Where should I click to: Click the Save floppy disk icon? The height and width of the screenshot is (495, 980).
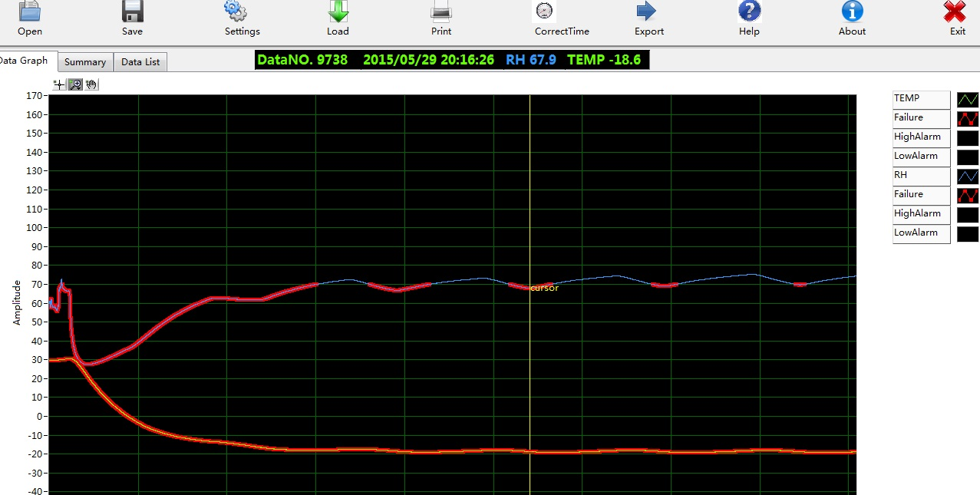(132, 12)
